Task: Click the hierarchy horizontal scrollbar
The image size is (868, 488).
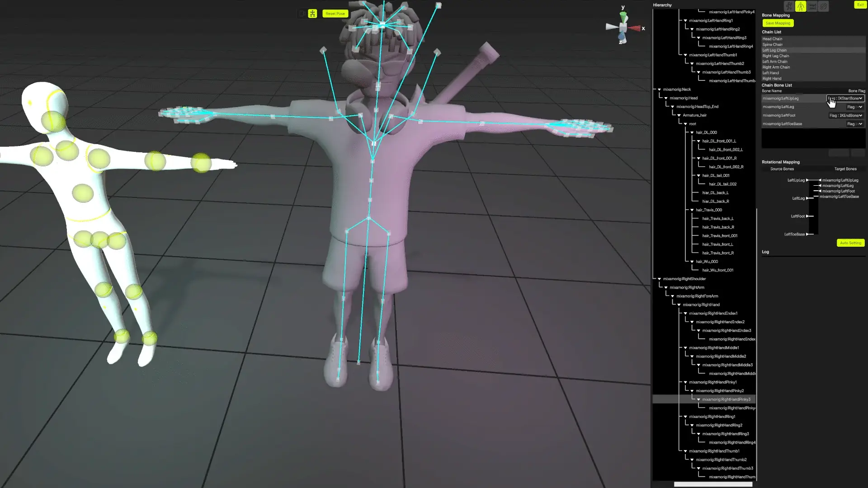Action: tap(713, 484)
